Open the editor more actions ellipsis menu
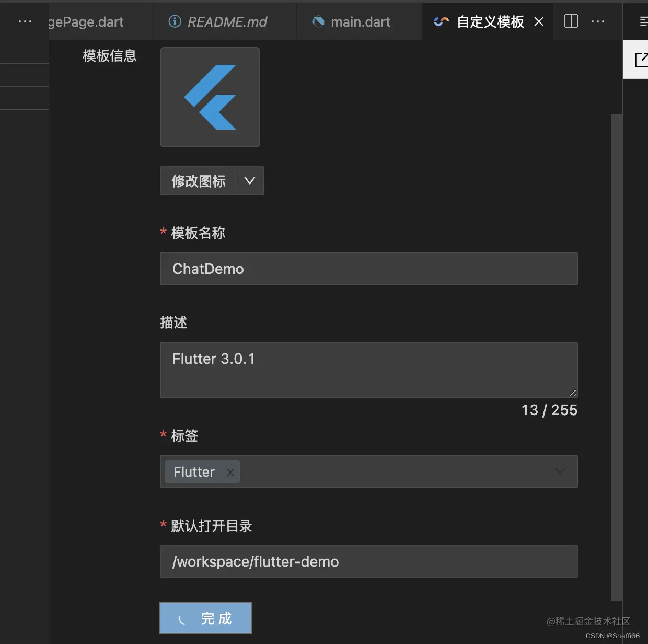This screenshot has height=644, width=648. coord(598,21)
